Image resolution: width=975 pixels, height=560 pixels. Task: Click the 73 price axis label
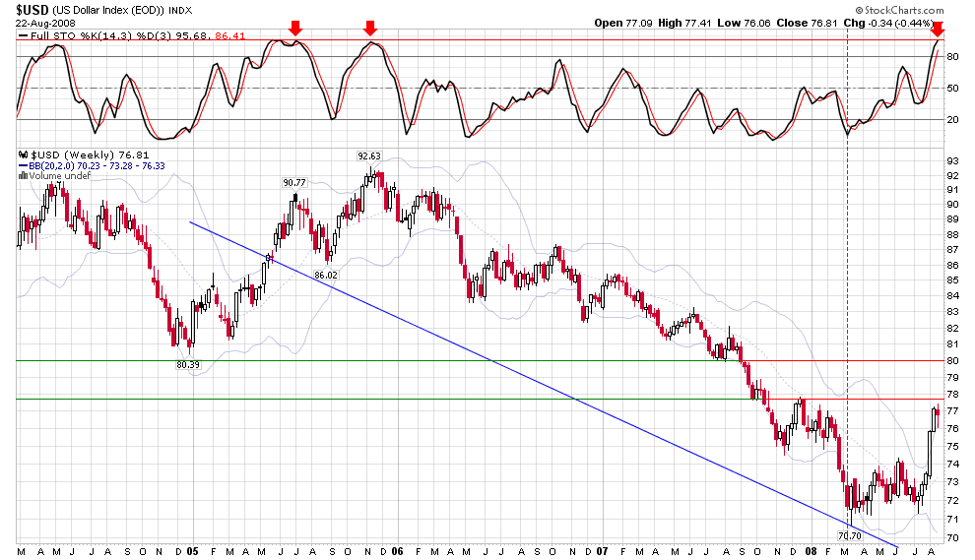(952, 481)
